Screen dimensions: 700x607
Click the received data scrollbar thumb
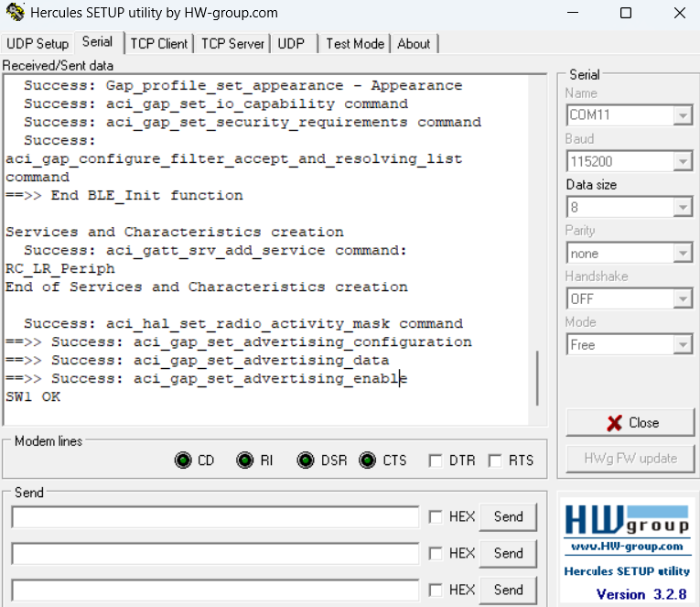pos(537,378)
